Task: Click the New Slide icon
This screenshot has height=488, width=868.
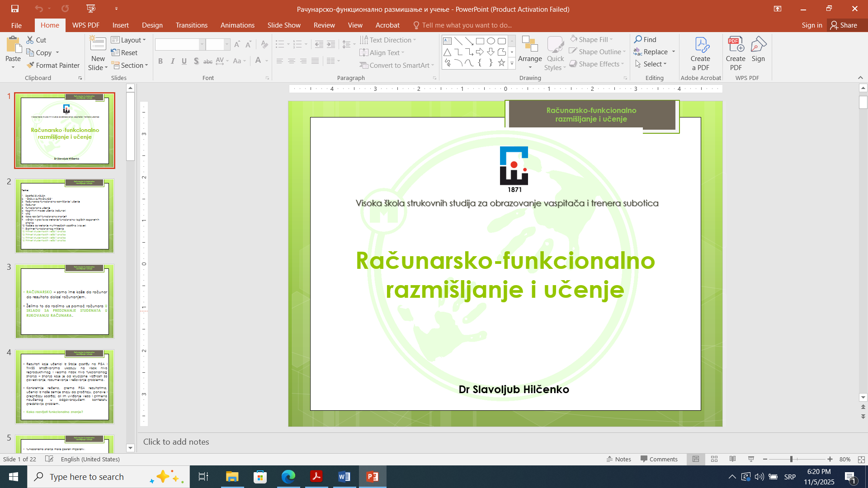Action: 98,44
